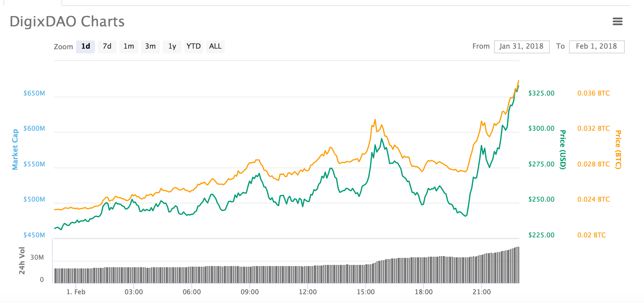
Task: Click the $275.00 price label
Action: click(x=541, y=164)
